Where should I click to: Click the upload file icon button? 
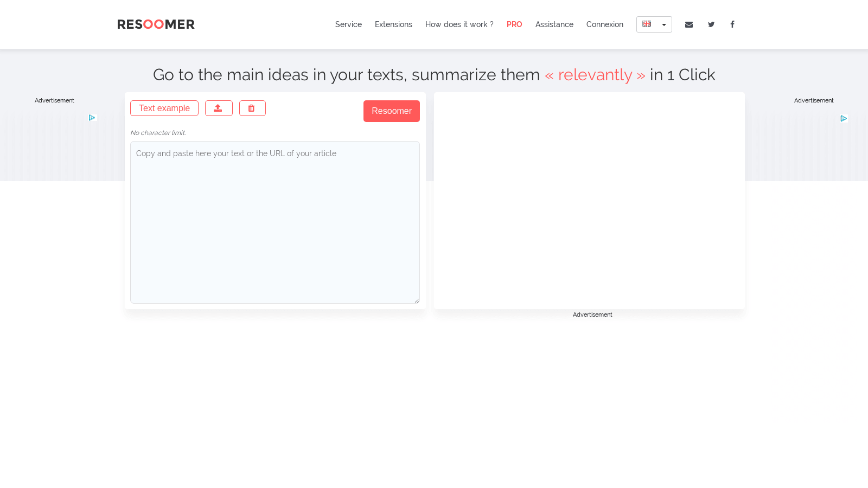219,108
